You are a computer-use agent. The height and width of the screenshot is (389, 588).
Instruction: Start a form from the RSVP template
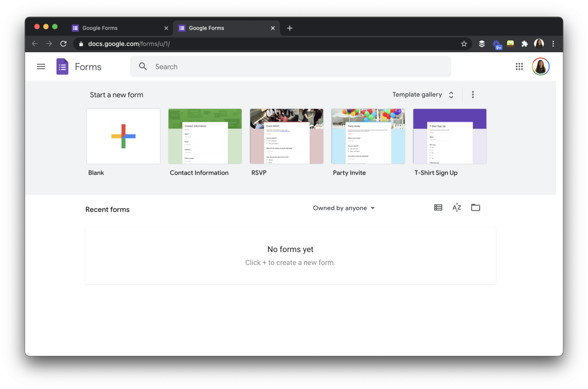tap(286, 136)
